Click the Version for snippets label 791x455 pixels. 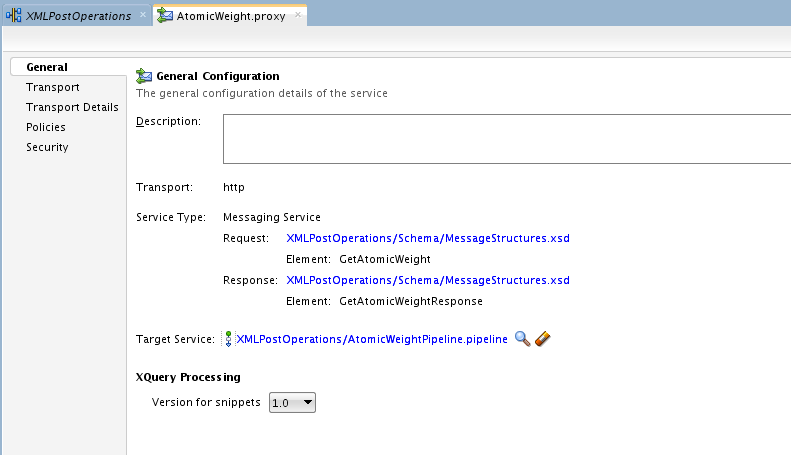pos(206,403)
